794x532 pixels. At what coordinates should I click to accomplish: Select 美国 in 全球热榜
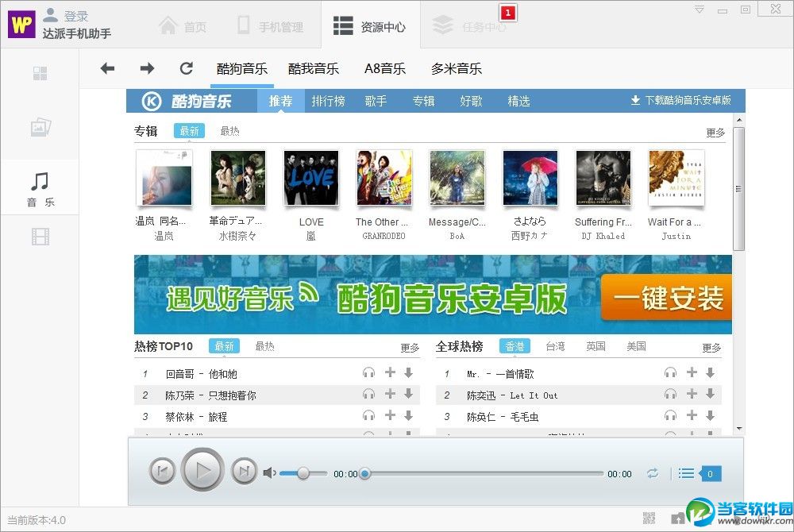tap(636, 346)
